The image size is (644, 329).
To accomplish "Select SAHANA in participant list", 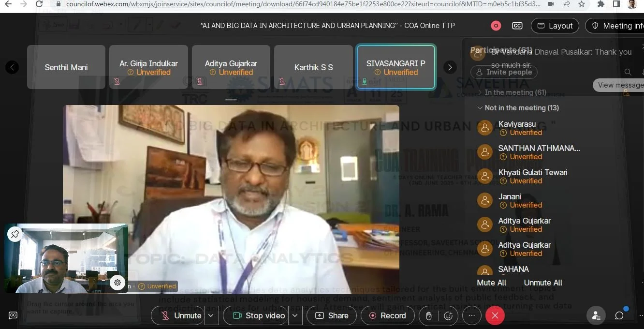I will click(513, 269).
